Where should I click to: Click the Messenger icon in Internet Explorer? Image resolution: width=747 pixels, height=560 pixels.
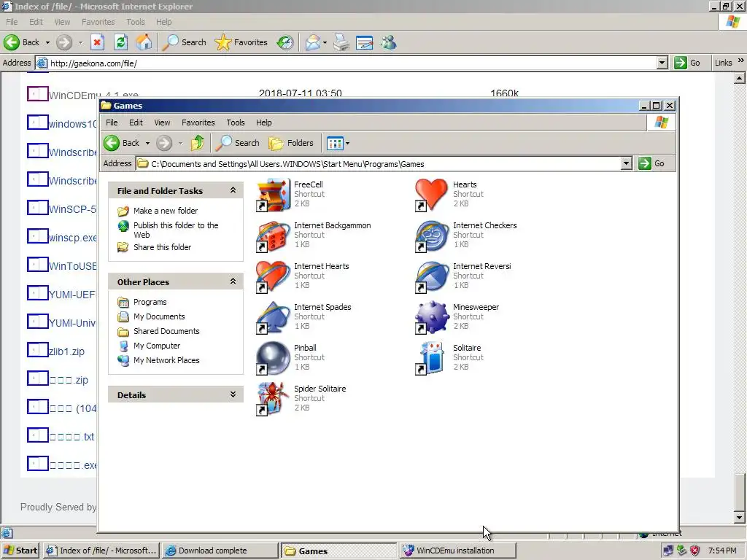[388, 42]
